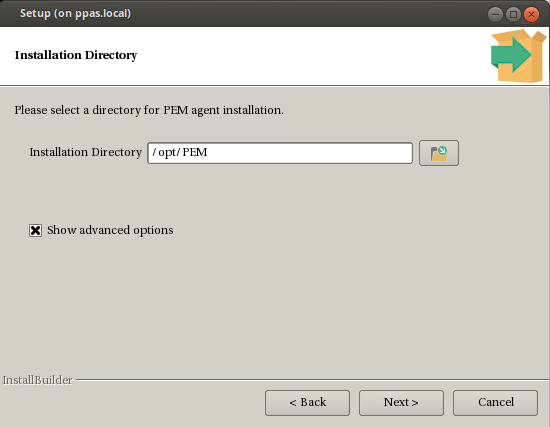Click the separator line beside InstallBuilder
This screenshot has height=427, width=550.
(x=312, y=380)
